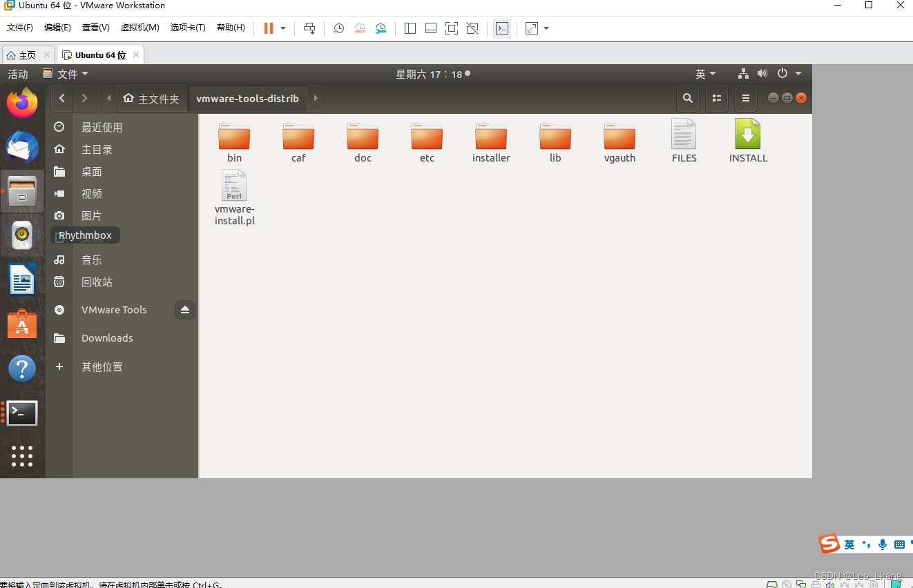
Task: Open the stretch display dropdown arrow
Action: pos(546,28)
